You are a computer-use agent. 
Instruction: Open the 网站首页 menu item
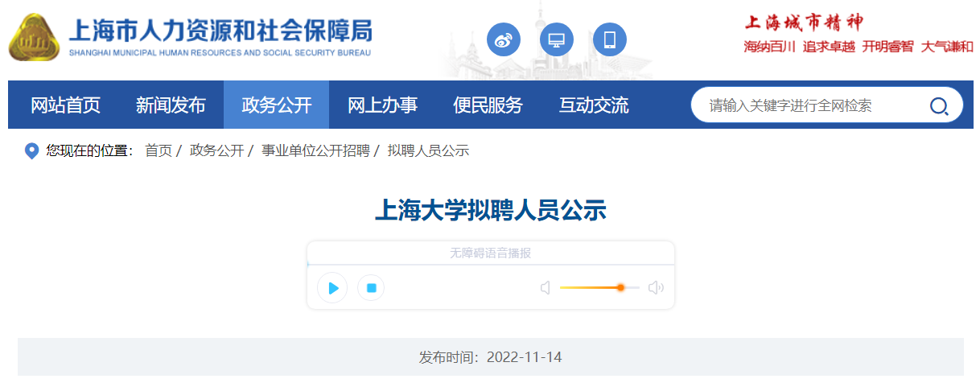tap(66, 105)
